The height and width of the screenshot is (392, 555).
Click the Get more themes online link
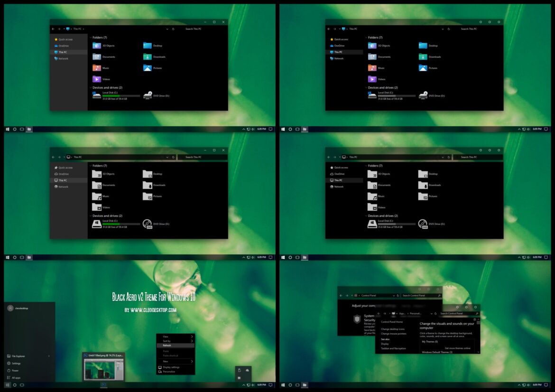pos(458,348)
